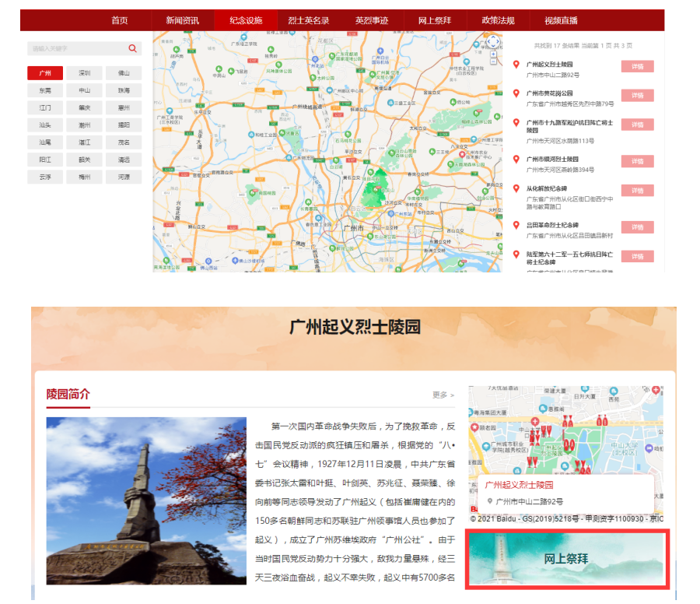
Task: Select the 珠海 city filter button
Action: pyautogui.click(x=124, y=90)
